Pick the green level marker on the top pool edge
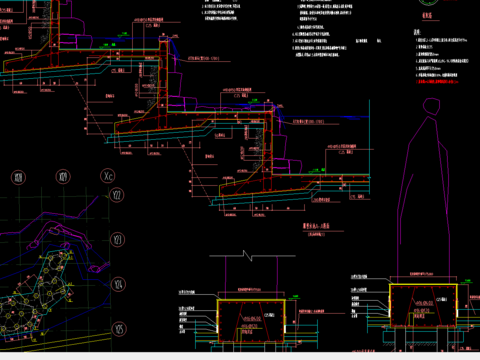Image resolution: width=480 pixels, height=360 pixels. [124, 34]
